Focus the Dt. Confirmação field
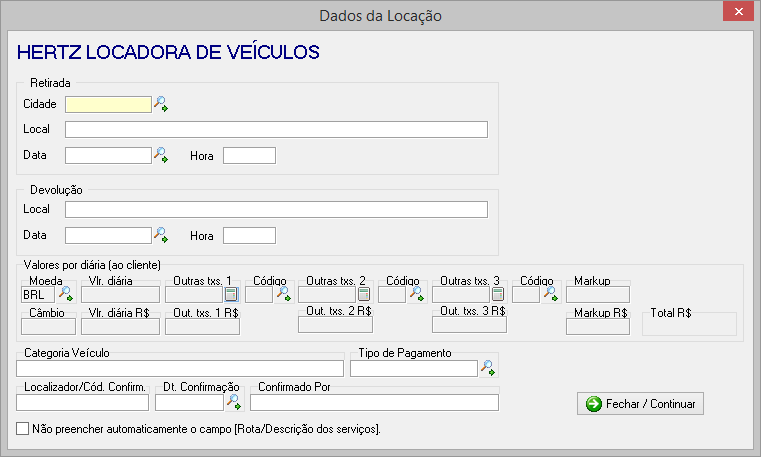This screenshot has height=457, width=761. pos(189,403)
